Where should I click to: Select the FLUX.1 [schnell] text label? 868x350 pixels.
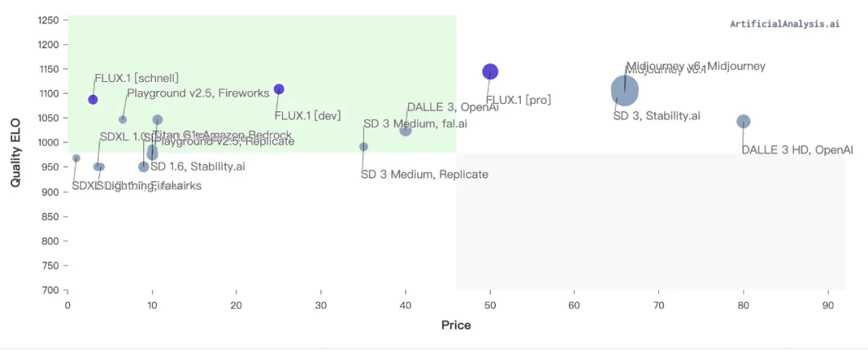[137, 78]
